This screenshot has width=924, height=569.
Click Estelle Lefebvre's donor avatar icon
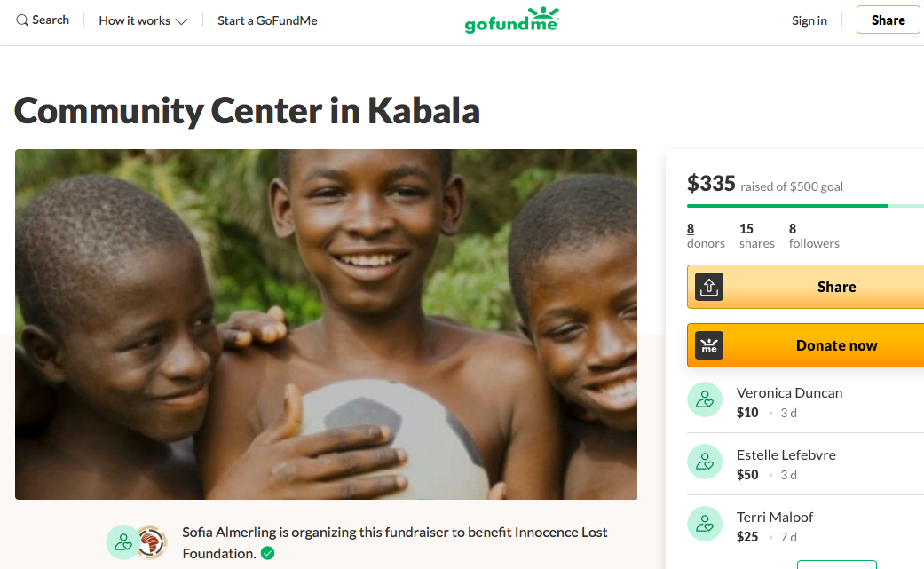[705, 462]
